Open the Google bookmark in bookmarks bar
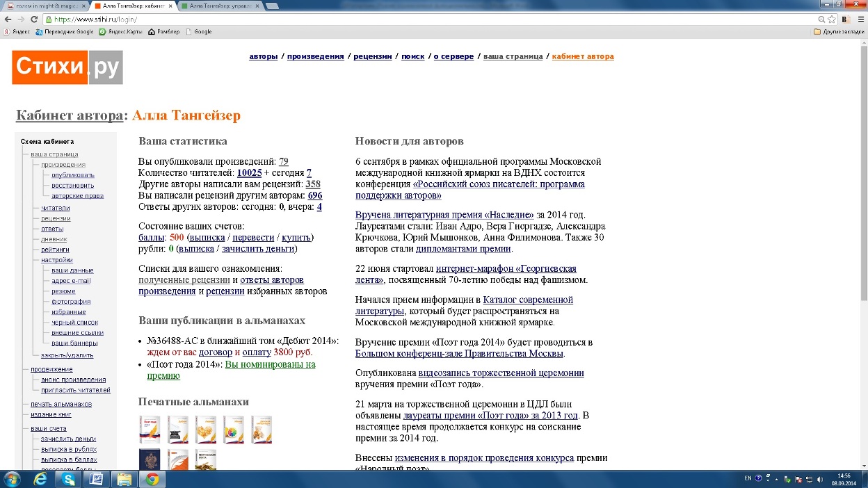868x488 pixels. pyautogui.click(x=198, y=32)
